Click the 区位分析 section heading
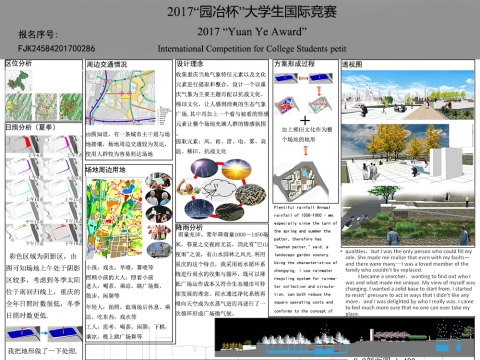The height and width of the screenshot is (360, 480). coord(19,63)
